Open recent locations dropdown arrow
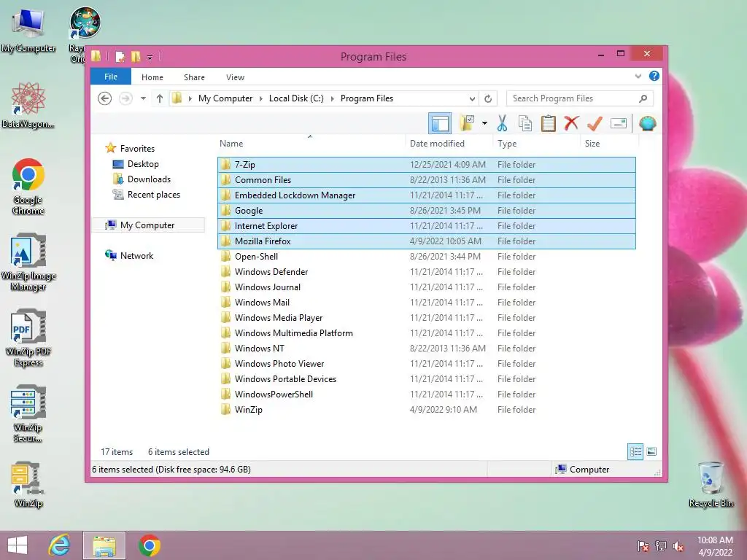This screenshot has height=560, width=747. (x=143, y=98)
